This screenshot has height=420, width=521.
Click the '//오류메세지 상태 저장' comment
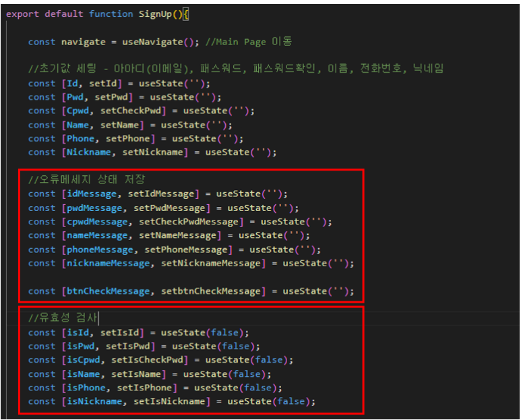(x=87, y=179)
